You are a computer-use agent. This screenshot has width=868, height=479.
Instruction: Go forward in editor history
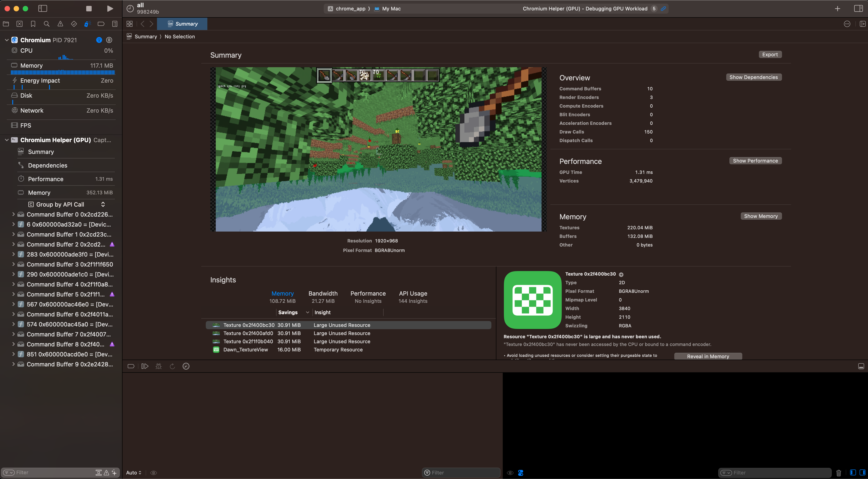(151, 24)
